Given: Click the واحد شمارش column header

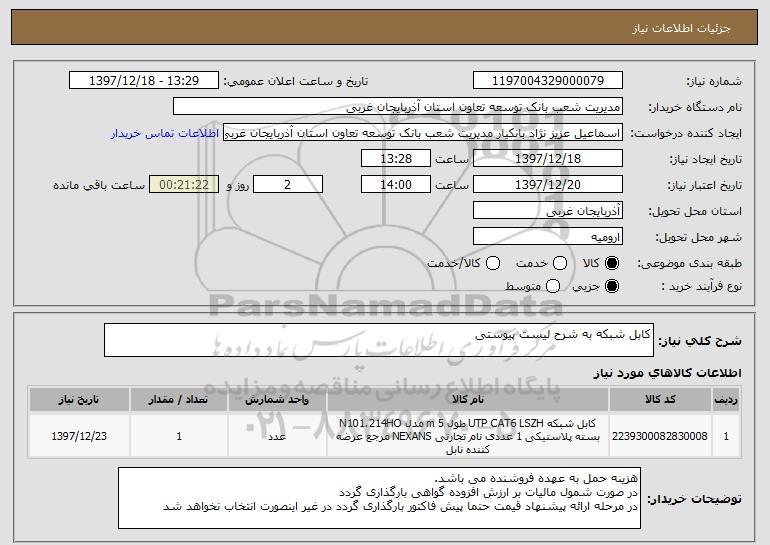Looking at the screenshot, I should tap(277, 400).
